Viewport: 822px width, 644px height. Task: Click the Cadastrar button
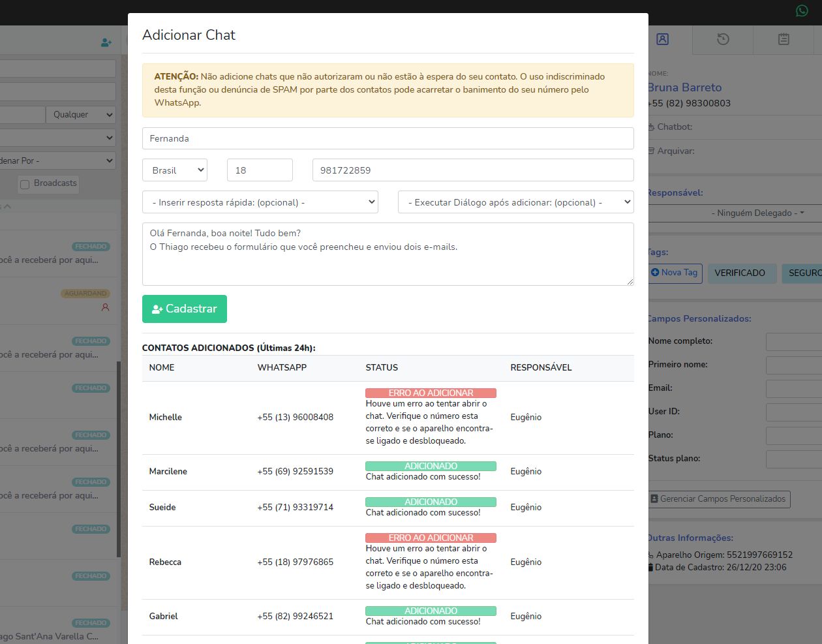[185, 309]
